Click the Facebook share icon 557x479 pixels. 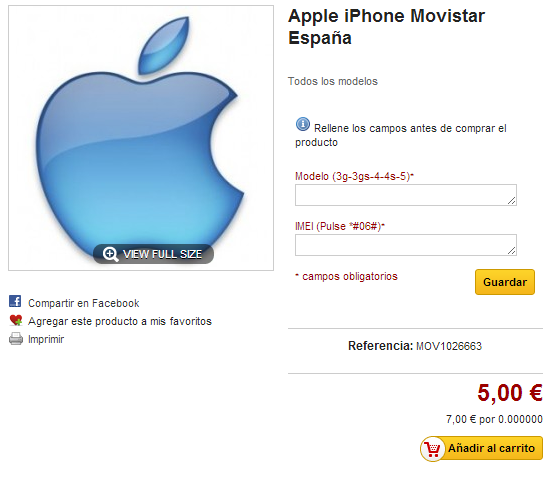[x=15, y=301]
